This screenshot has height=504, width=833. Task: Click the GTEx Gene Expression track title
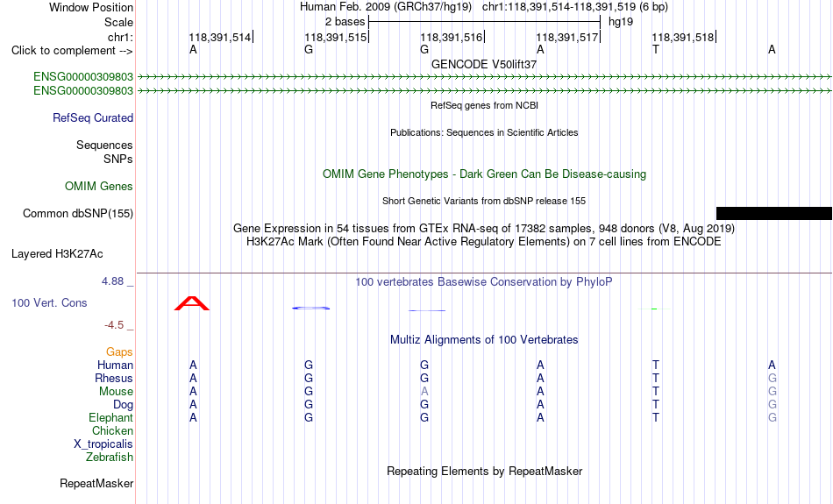[x=484, y=229]
